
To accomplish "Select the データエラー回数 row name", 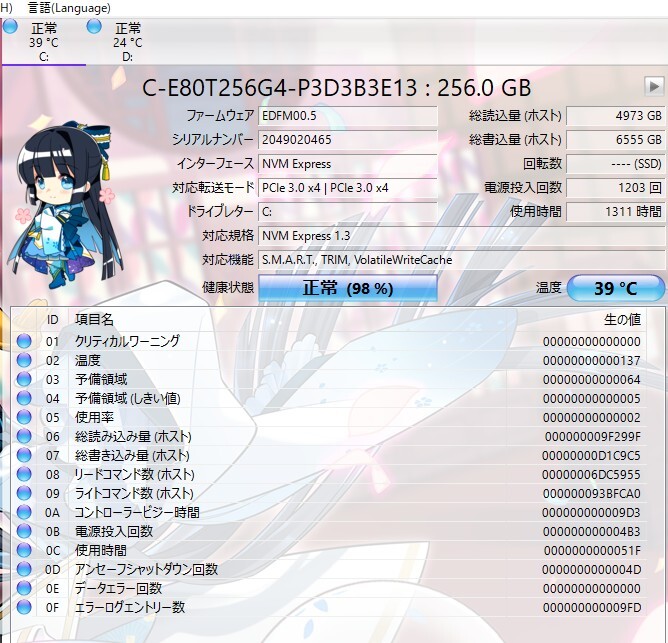I will [x=118, y=588].
